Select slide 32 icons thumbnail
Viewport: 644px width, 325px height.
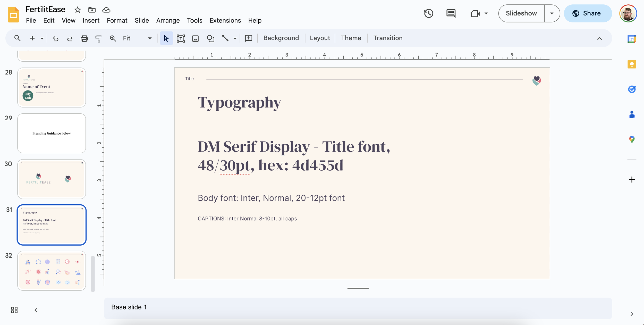click(x=52, y=271)
